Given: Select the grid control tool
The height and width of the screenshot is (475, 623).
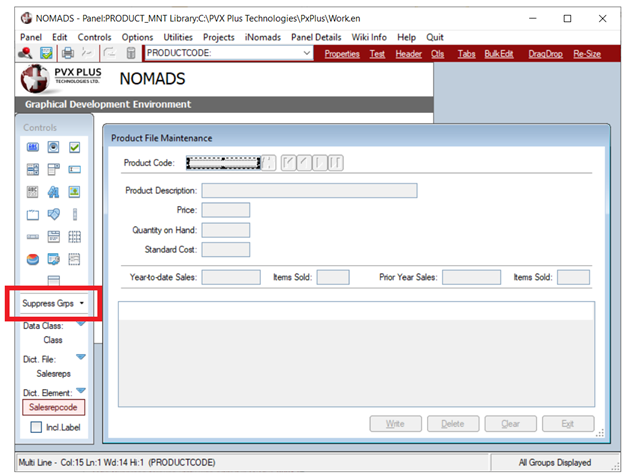Looking at the screenshot, I should pyautogui.click(x=74, y=237).
